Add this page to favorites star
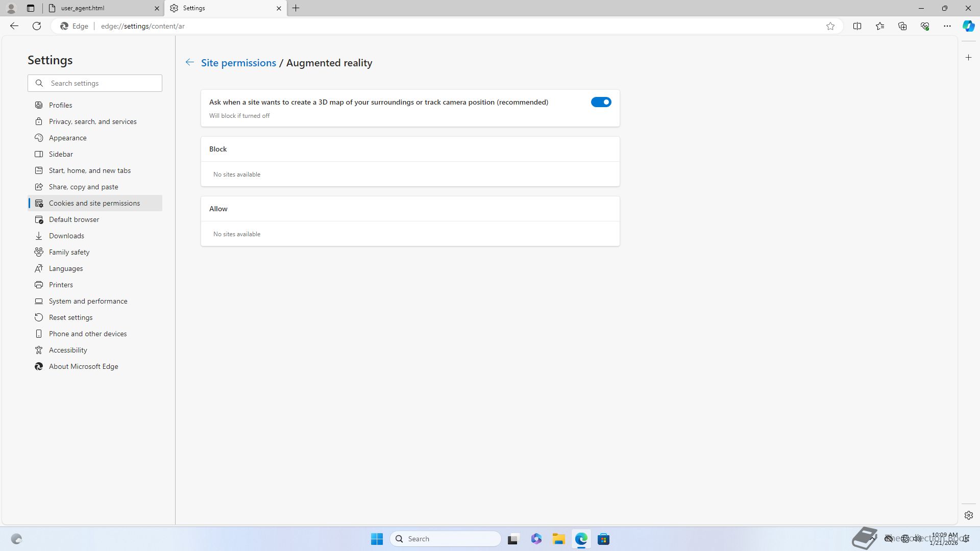Screen dimensions: 980x551 pos(830,26)
